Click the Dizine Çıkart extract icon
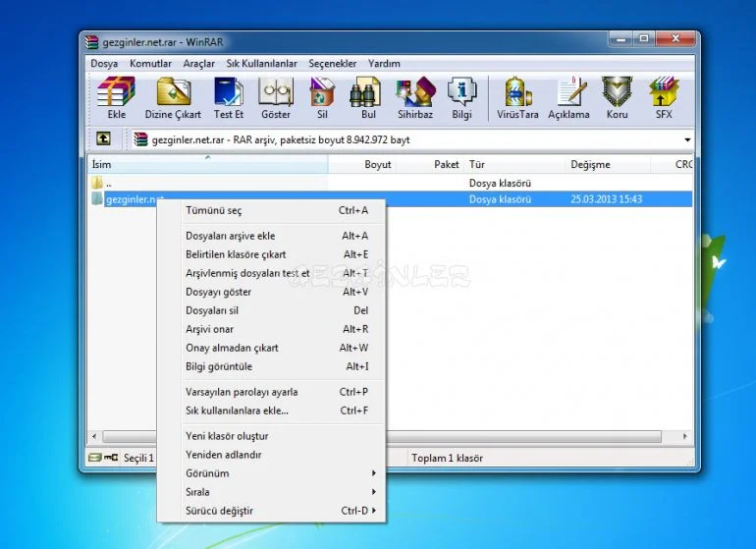The height and width of the screenshot is (549, 756). (173, 98)
